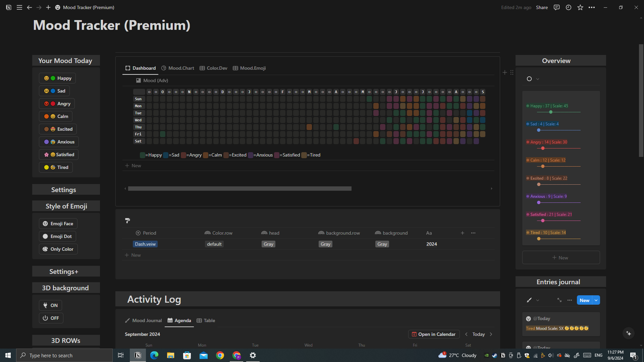Open the Notion sidebar hamburger menu
The width and height of the screenshot is (644, 362).
point(19,7)
